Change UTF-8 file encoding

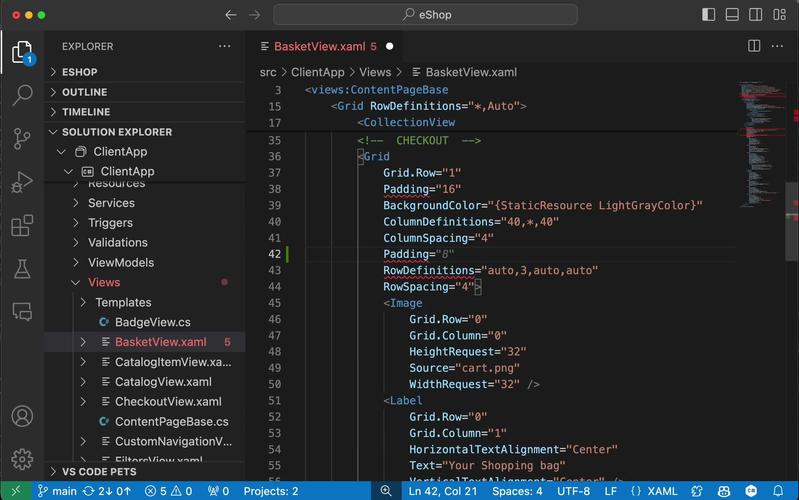[573, 491]
